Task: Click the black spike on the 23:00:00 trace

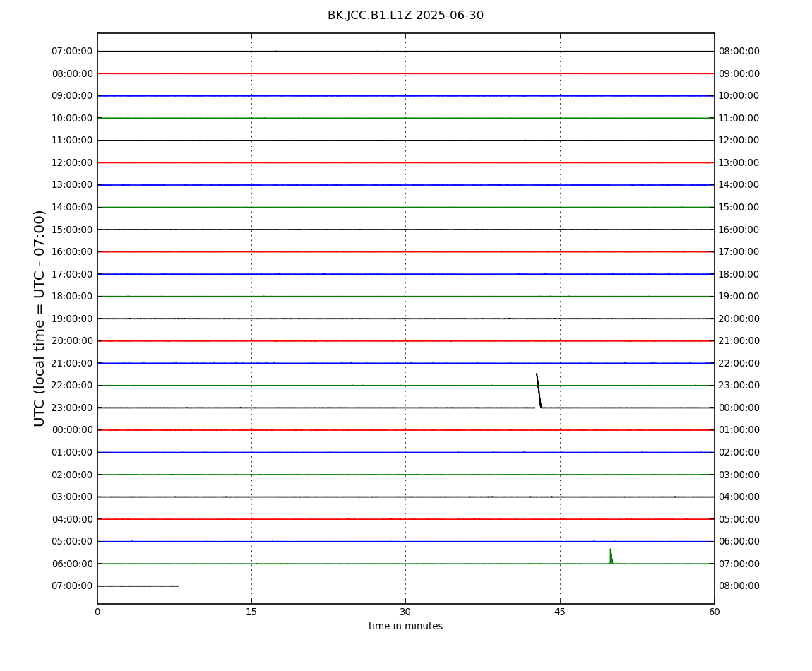Action: pos(539,390)
